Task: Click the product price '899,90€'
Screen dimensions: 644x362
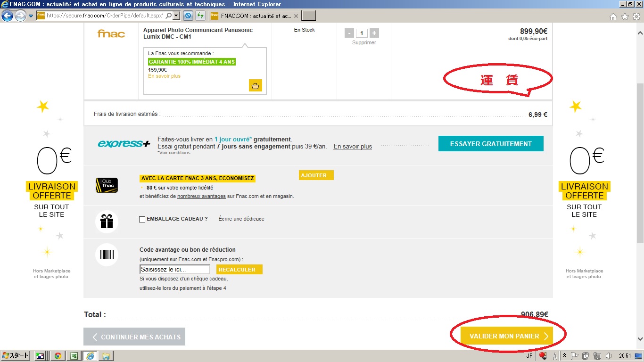Action: click(x=534, y=31)
